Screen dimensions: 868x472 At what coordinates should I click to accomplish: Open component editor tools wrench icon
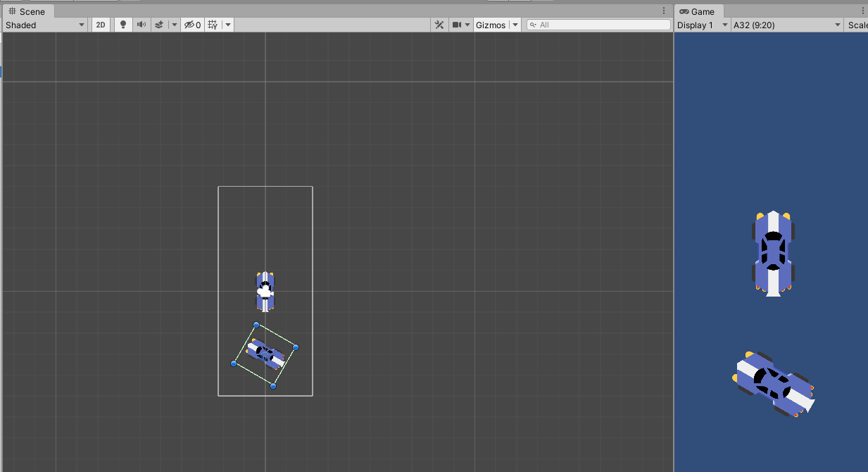click(439, 25)
